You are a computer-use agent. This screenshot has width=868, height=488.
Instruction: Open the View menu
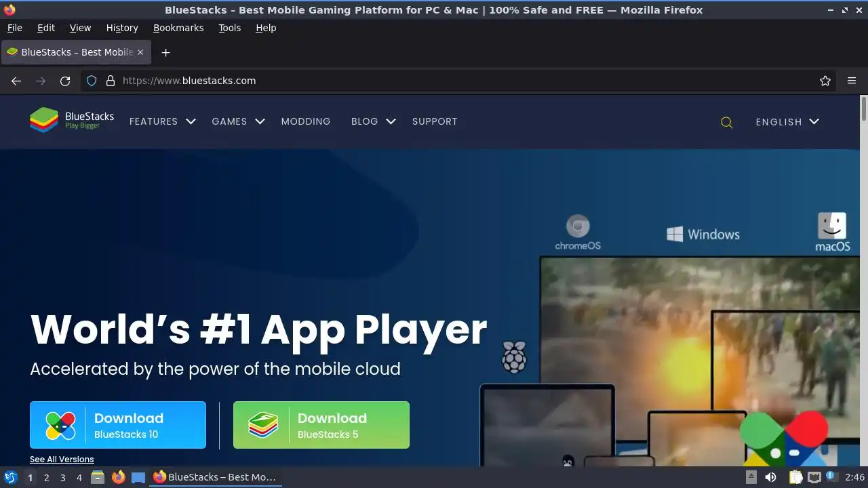pos(80,28)
